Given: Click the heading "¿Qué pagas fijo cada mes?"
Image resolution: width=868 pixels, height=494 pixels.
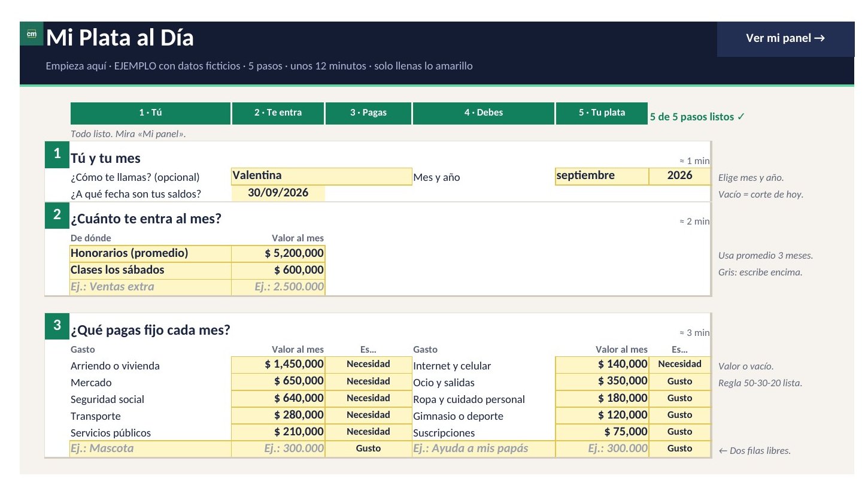Looking at the screenshot, I should (150, 331).
